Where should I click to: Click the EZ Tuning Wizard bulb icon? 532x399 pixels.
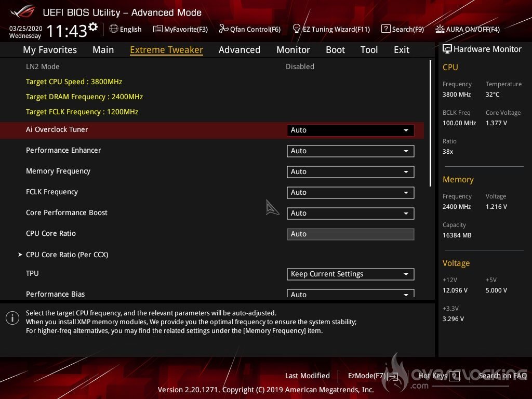tap(296, 29)
